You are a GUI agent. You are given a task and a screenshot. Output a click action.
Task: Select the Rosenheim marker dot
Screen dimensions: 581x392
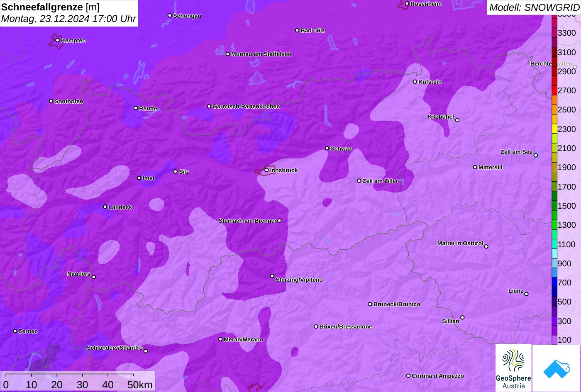point(407,4)
